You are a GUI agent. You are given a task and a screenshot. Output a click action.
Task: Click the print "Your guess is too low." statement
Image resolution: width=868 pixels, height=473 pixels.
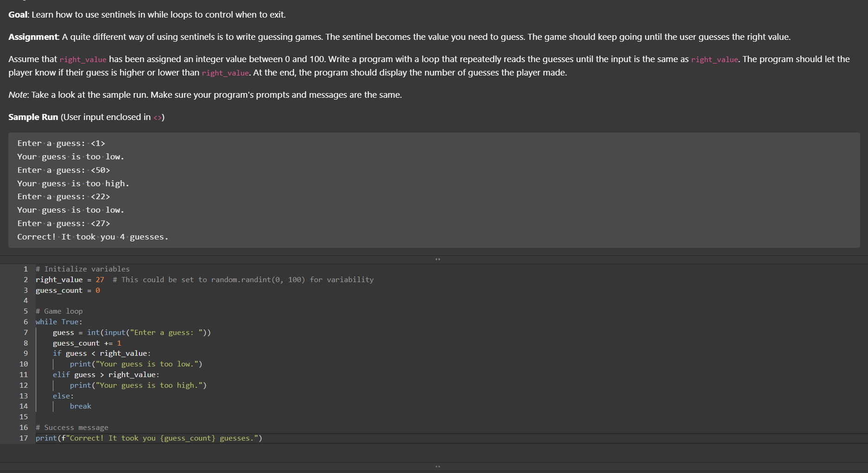click(x=136, y=364)
